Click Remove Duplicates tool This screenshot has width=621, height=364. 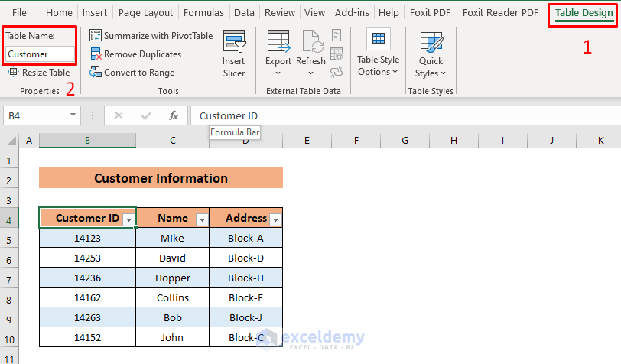(135, 54)
